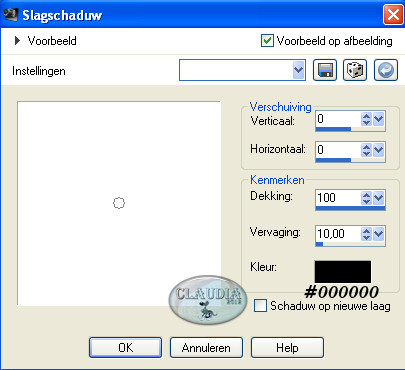The height and width of the screenshot is (370, 405).
Task: Click the Verticaal spinner arrows
Action: 366,119
